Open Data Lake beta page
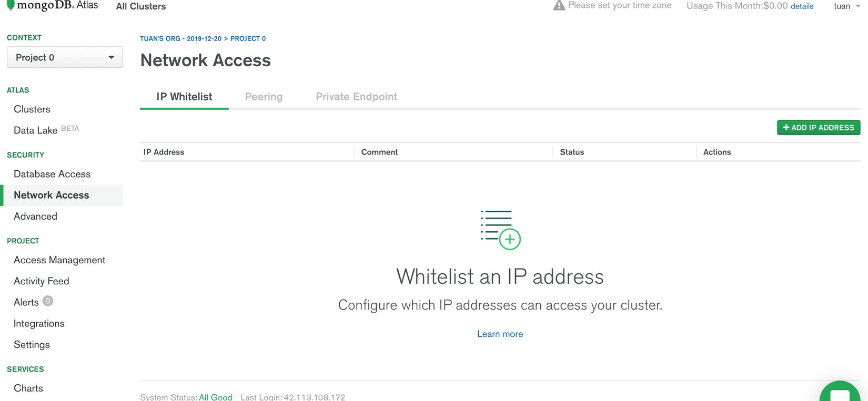Image resolution: width=868 pixels, height=401 pixels. point(36,130)
